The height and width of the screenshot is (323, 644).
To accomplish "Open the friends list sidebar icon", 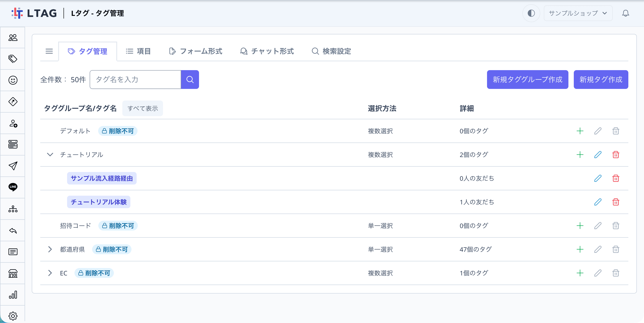I will 13,38.
